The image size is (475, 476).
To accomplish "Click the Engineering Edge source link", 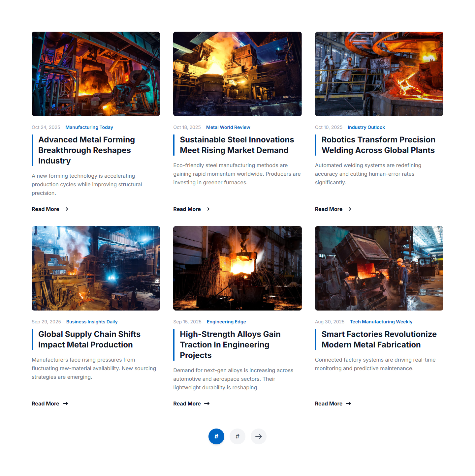I will tap(226, 322).
